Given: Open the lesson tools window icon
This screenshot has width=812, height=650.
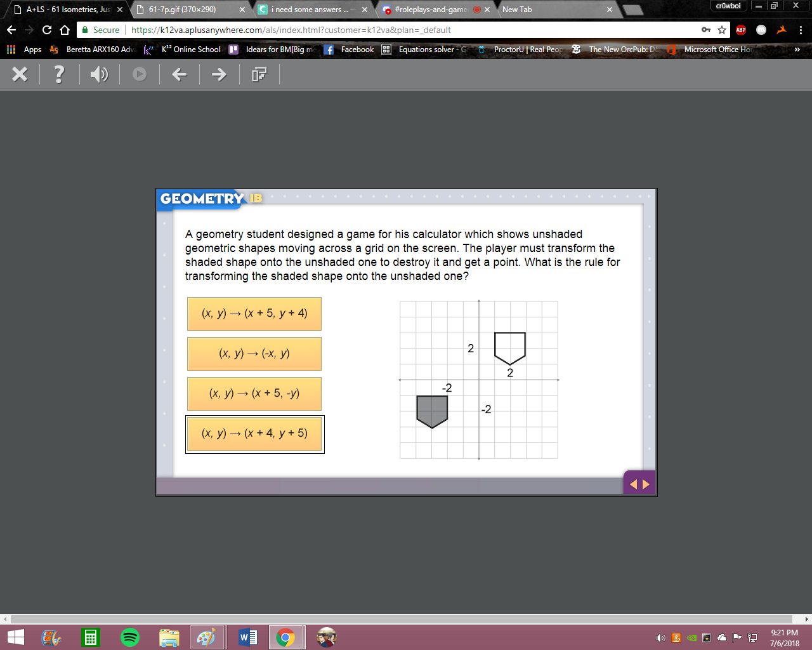Looking at the screenshot, I should click(x=259, y=74).
